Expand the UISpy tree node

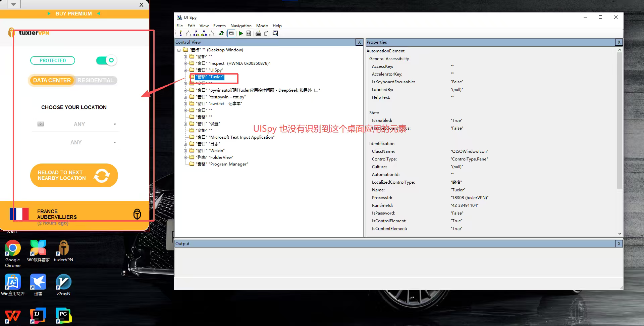point(185,70)
